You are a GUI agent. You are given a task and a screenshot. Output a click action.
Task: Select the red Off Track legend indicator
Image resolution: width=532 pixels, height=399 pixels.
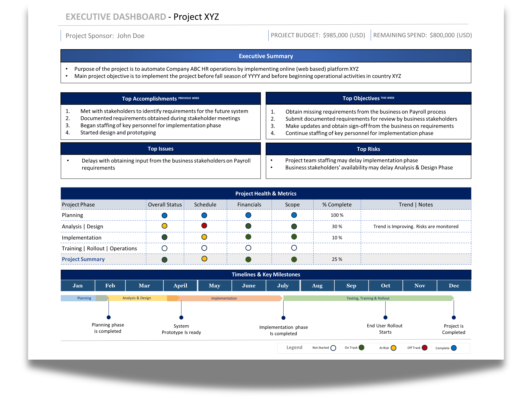coord(425,348)
